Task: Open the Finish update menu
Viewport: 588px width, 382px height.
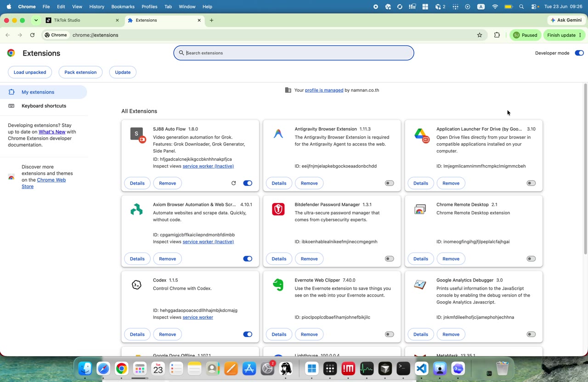Action: (565, 35)
